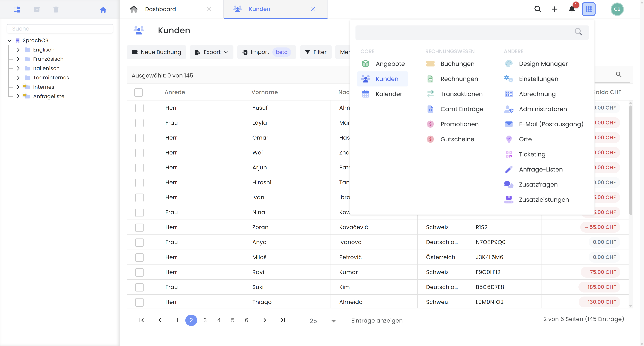Select Rechnungen from the module menu
Image resolution: width=644 pixels, height=346 pixels.
tap(459, 78)
